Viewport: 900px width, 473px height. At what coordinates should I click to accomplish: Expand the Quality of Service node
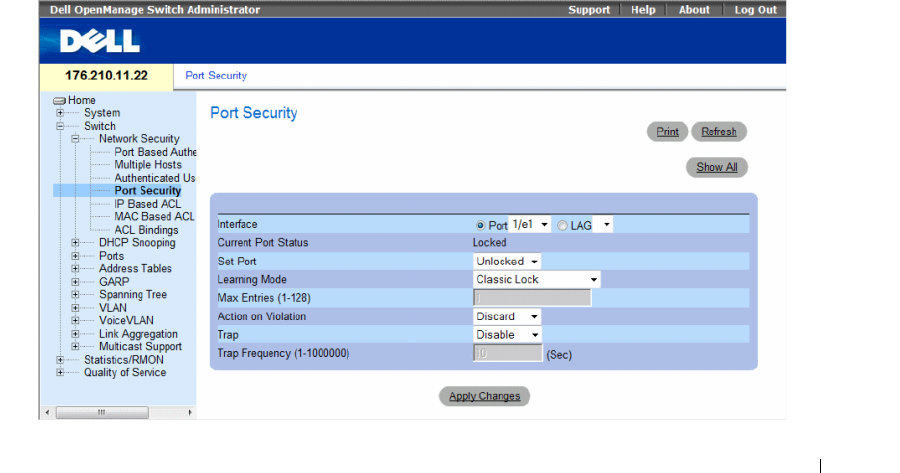pyautogui.click(x=60, y=373)
